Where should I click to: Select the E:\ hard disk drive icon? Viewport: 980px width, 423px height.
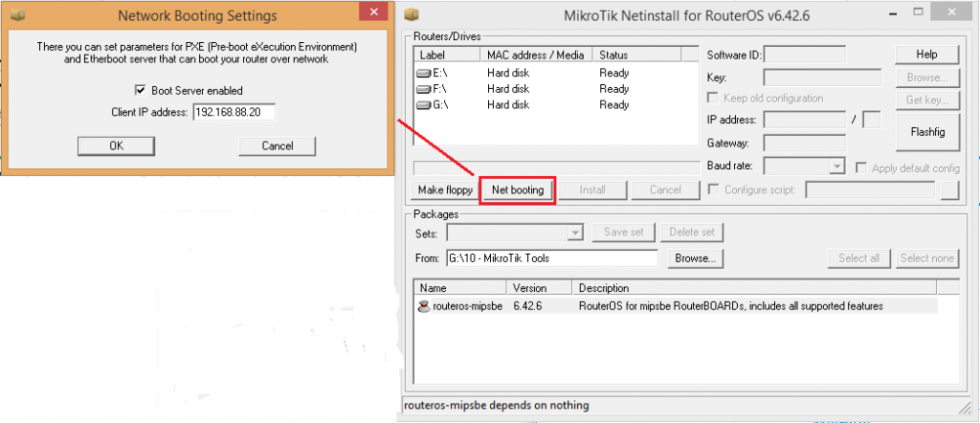[x=424, y=73]
